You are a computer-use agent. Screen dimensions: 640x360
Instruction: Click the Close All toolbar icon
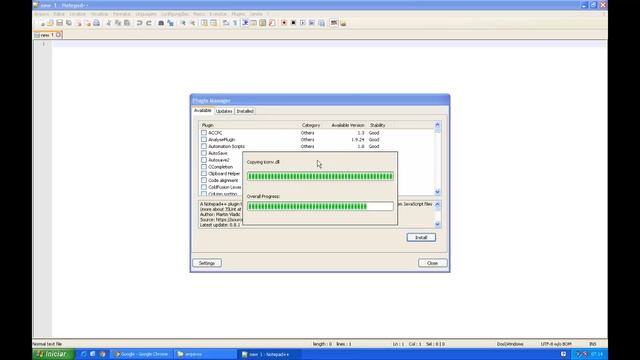[87, 23]
